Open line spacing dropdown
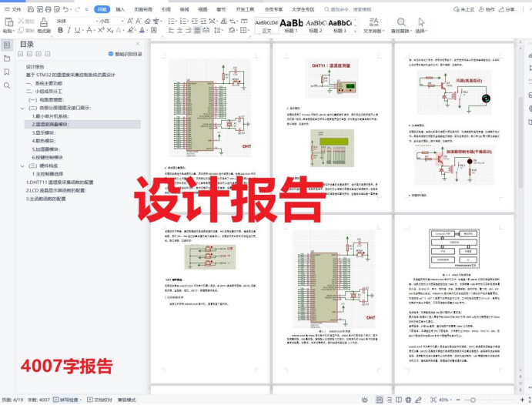The width and height of the screenshot is (532, 405). tap(222, 30)
